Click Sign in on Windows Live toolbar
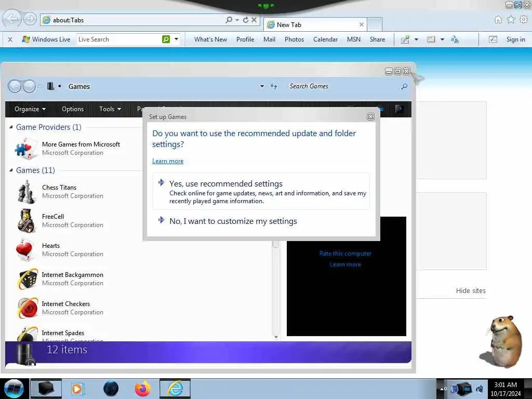The image size is (532, 399). [x=516, y=39]
